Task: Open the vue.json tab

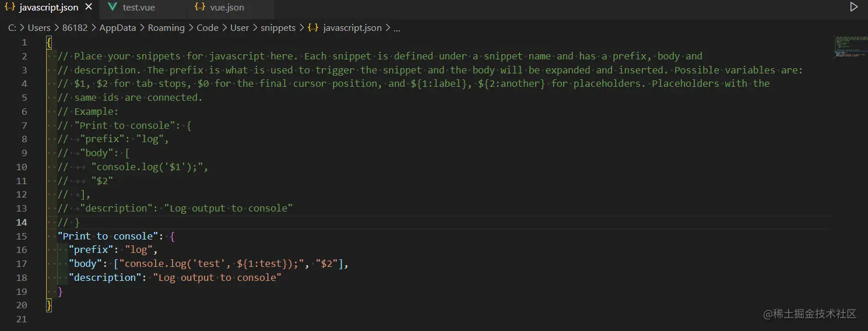Action: coord(227,8)
